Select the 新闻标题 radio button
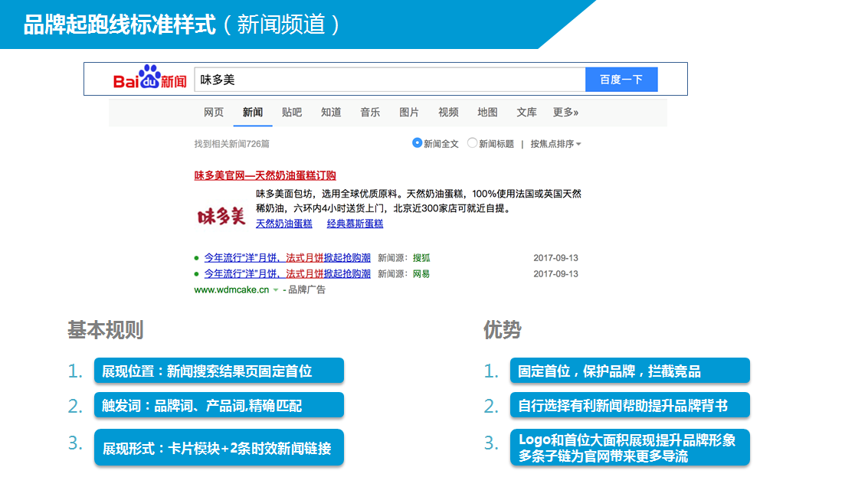This screenshot has width=868, height=487. (472, 143)
